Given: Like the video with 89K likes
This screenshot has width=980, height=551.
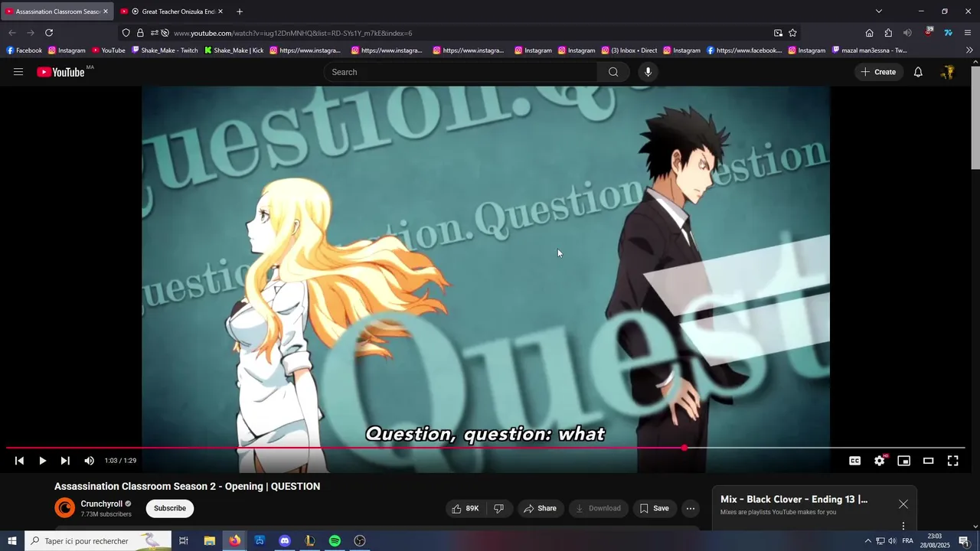Looking at the screenshot, I should 465,508.
